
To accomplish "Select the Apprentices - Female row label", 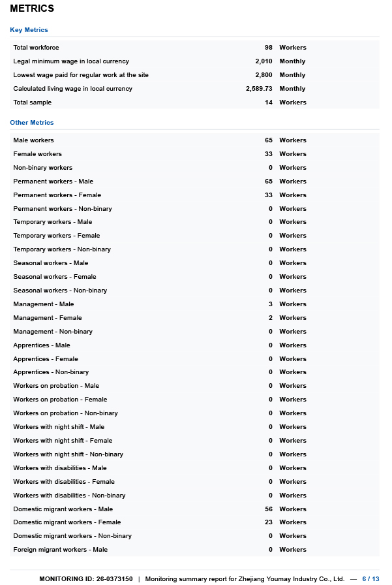I will tap(46, 359).
